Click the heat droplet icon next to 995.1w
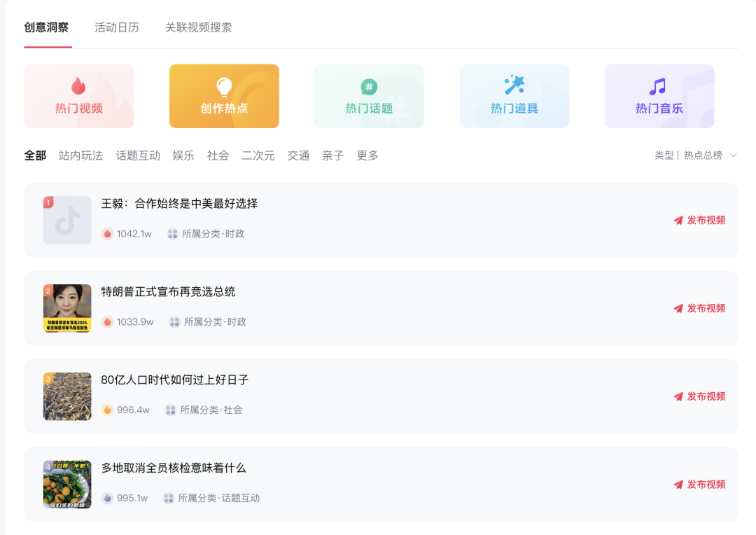This screenshot has width=756, height=535. click(x=107, y=499)
